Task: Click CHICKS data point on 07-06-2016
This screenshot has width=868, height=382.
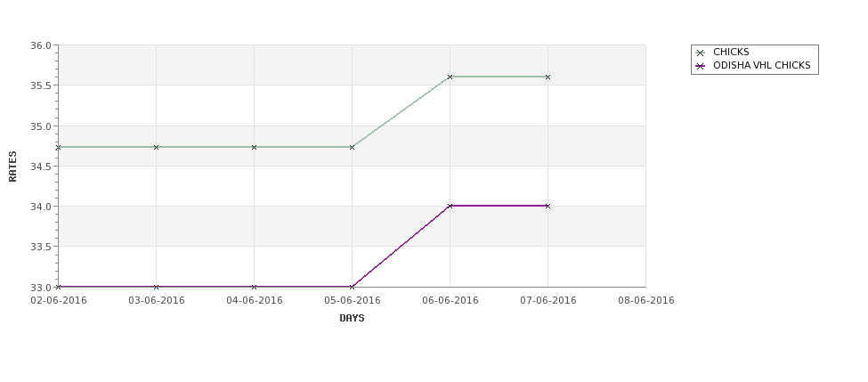Action: [548, 77]
